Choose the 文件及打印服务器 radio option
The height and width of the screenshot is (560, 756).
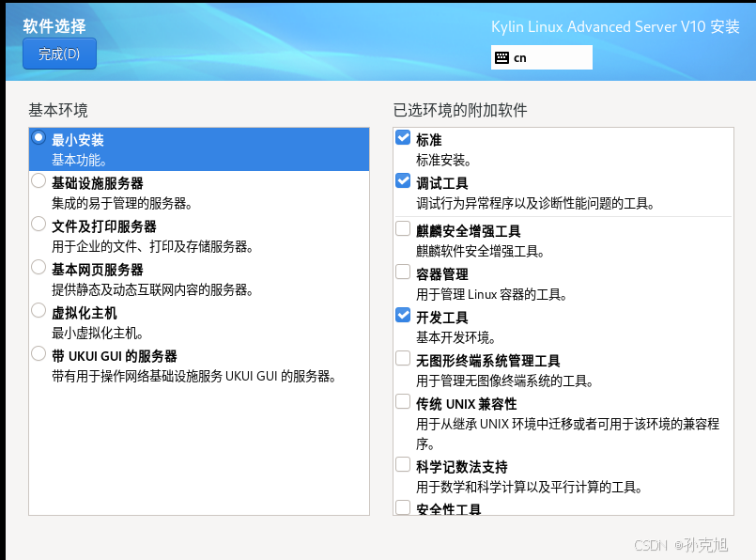[x=39, y=224]
